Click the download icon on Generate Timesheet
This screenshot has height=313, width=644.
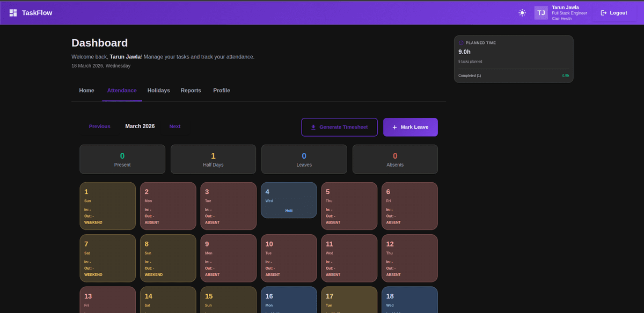313,127
